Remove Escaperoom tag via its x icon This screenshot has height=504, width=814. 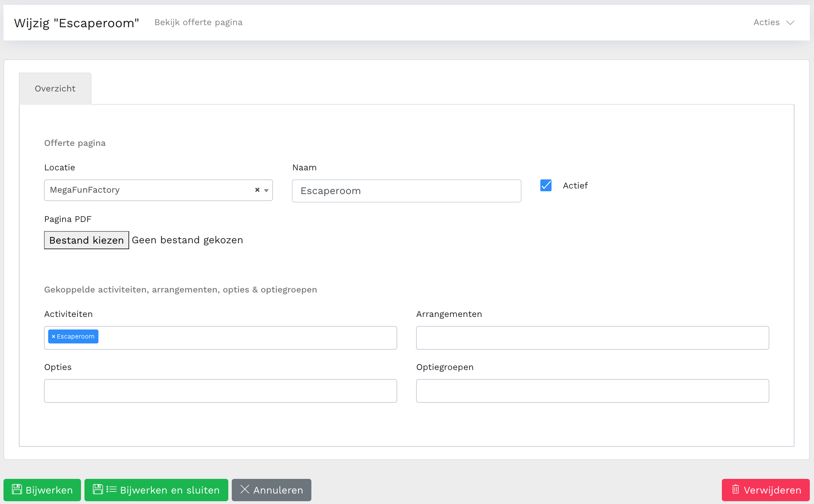(53, 336)
